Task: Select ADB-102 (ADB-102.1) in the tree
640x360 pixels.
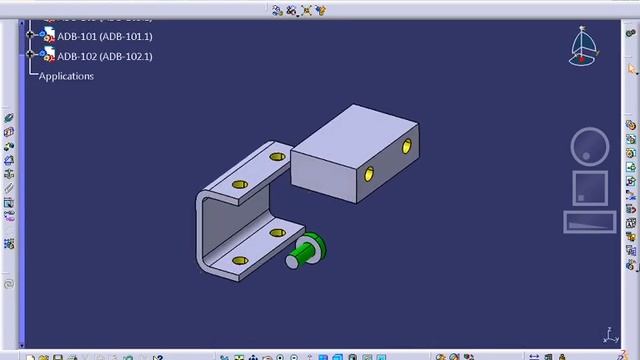Action: click(105, 56)
